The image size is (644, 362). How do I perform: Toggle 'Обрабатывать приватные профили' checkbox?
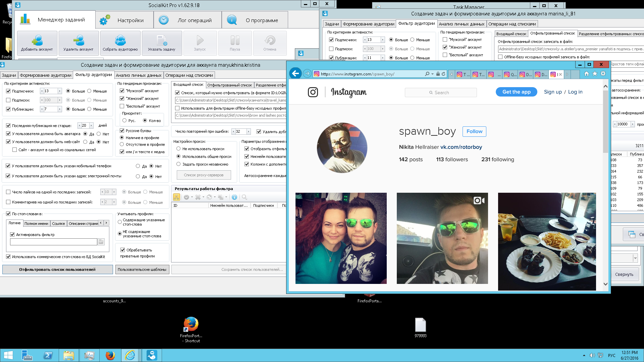click(x=123, y=250)
